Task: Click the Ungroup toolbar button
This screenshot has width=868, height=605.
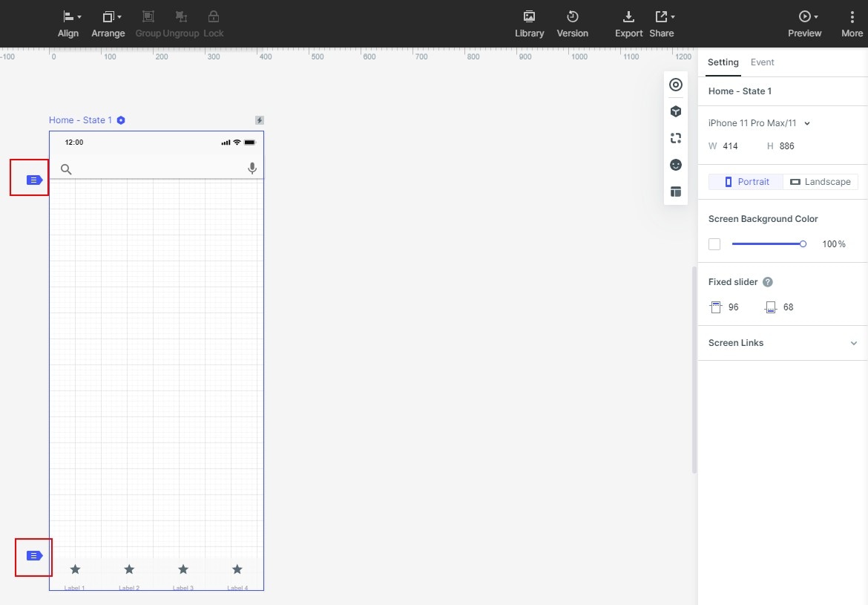Action: 181,24
